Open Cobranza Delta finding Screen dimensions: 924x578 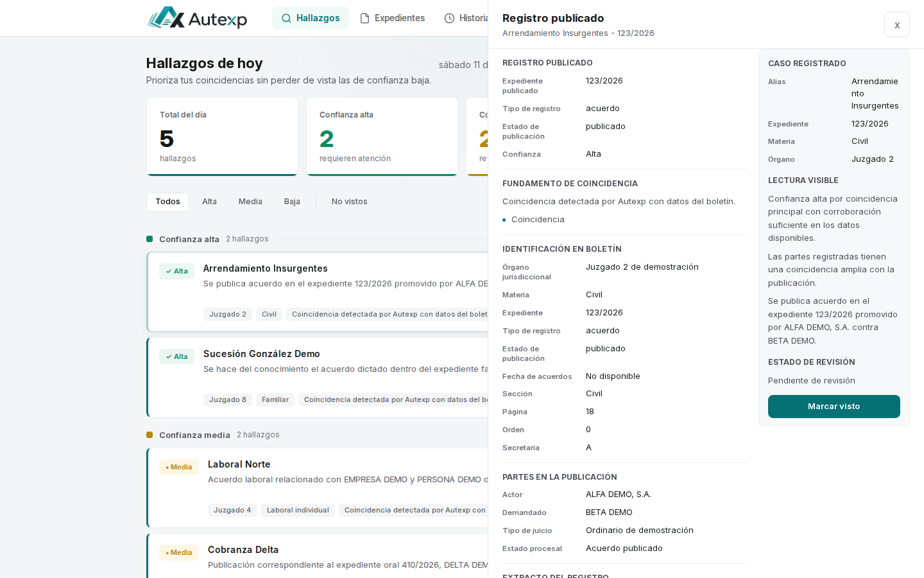318,556
